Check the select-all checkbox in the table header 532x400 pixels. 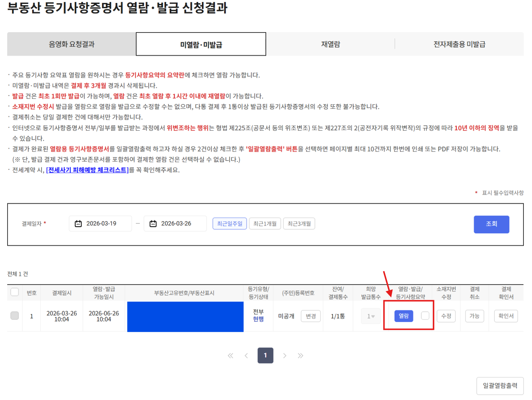tap(14, 292)
